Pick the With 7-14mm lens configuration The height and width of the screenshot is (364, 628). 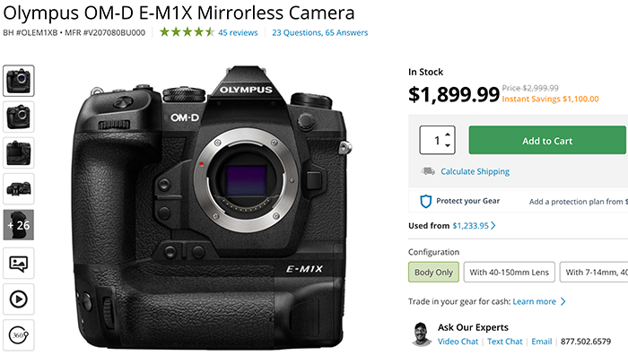pyautogui.click(x=594, y=272)
